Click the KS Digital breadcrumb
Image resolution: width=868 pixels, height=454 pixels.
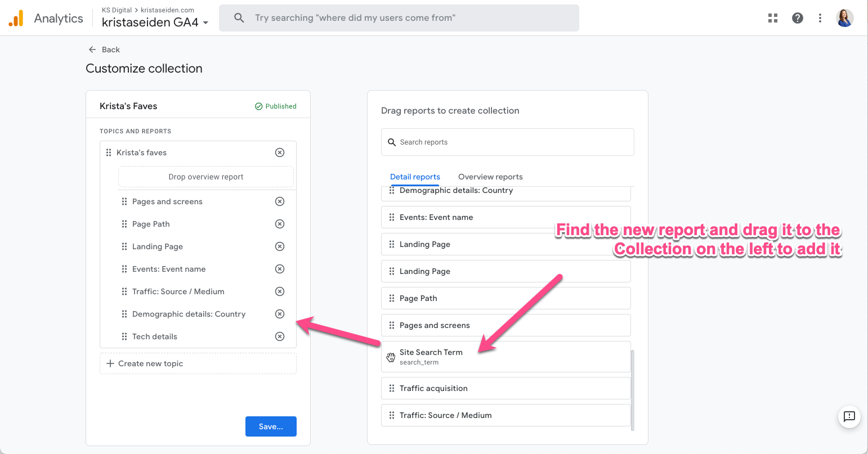click(117, 10)
